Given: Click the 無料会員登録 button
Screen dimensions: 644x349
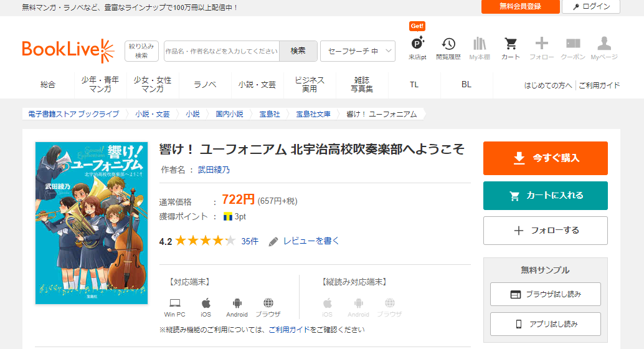Looking at the screenshot, I should (521, 7).
